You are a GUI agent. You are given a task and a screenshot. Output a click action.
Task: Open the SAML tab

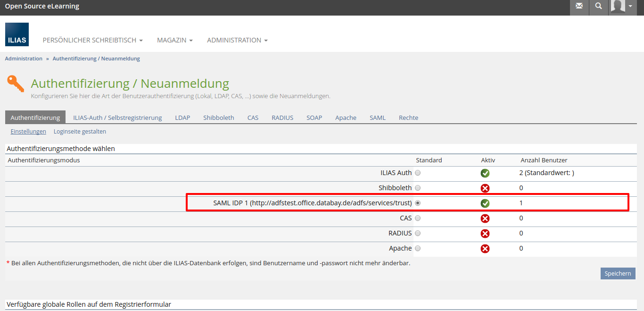pyautogui.click(x=377, y=118)
